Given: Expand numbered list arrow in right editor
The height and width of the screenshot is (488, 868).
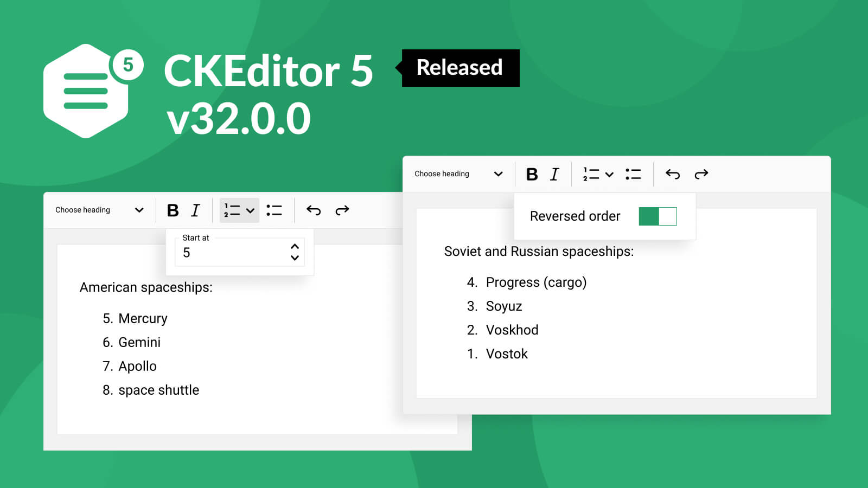Looking at the screenshot, I should (609, 174).
